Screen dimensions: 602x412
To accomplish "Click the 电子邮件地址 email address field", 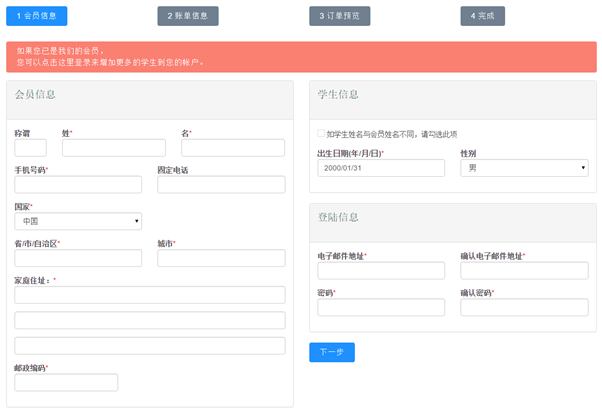I will [x=380, y=271].
